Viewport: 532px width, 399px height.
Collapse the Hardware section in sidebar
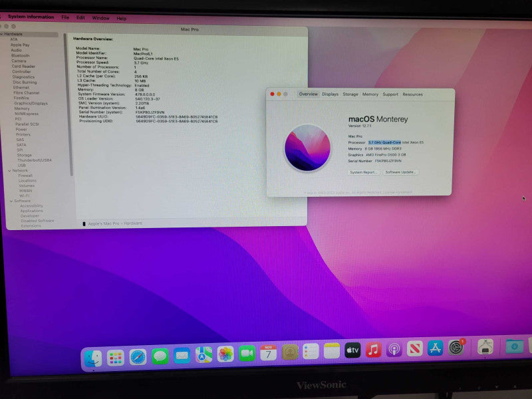2,34
